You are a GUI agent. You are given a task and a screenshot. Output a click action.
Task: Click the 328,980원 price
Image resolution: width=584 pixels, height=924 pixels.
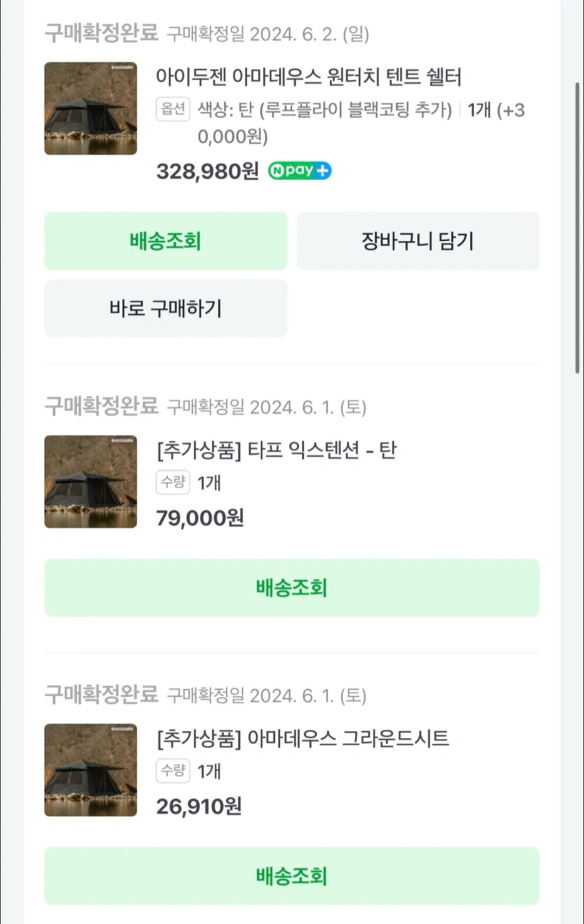[x=207, y=171]
